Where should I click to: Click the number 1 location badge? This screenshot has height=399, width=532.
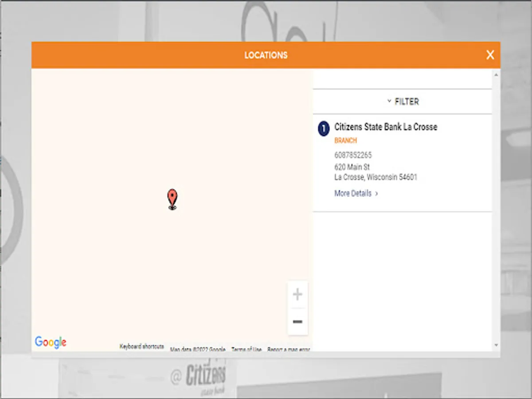click(324, 129)
